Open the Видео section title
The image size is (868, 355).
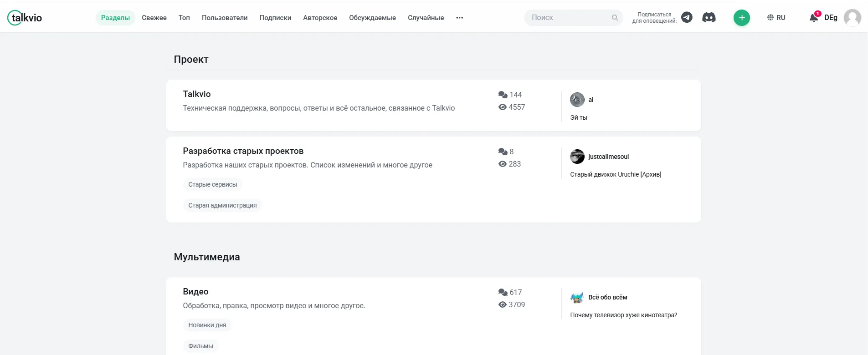[195, 291]
